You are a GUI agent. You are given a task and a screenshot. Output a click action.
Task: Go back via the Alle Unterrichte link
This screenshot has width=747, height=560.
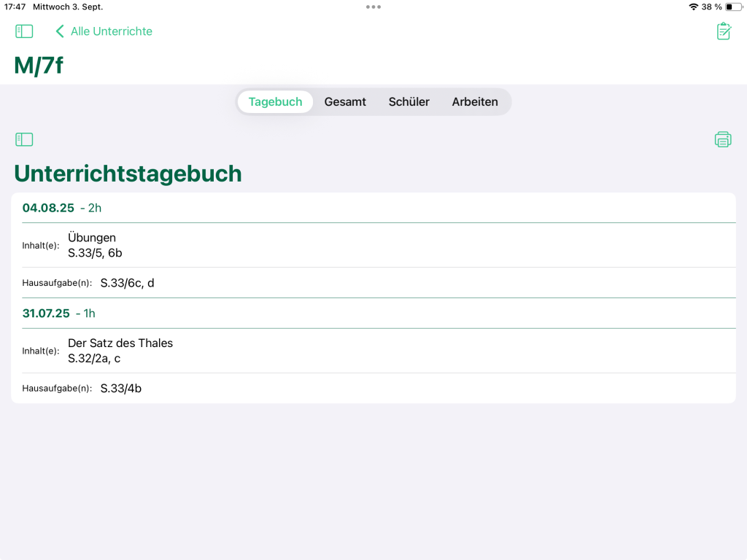[111, 31]
